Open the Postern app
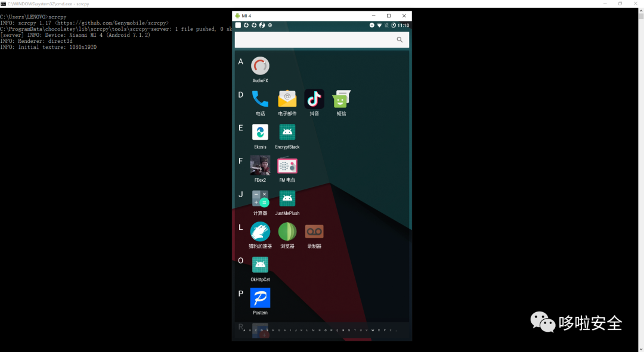 tap(260, 301)
